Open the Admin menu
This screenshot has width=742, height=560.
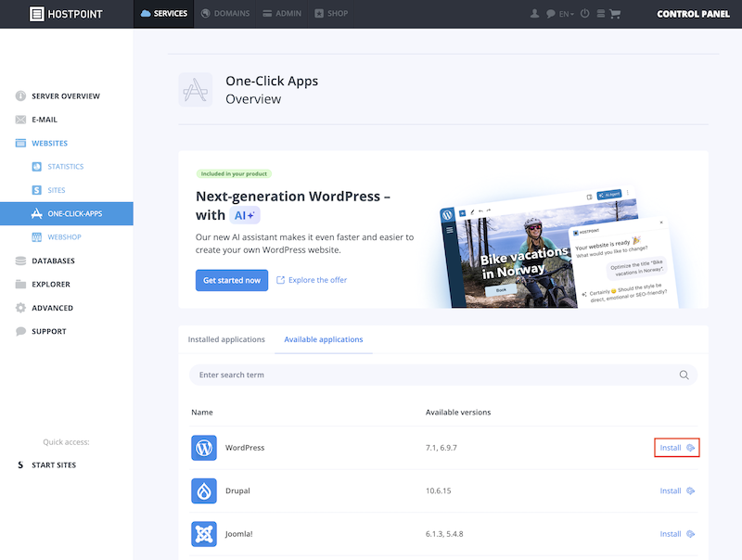(282, 14)
